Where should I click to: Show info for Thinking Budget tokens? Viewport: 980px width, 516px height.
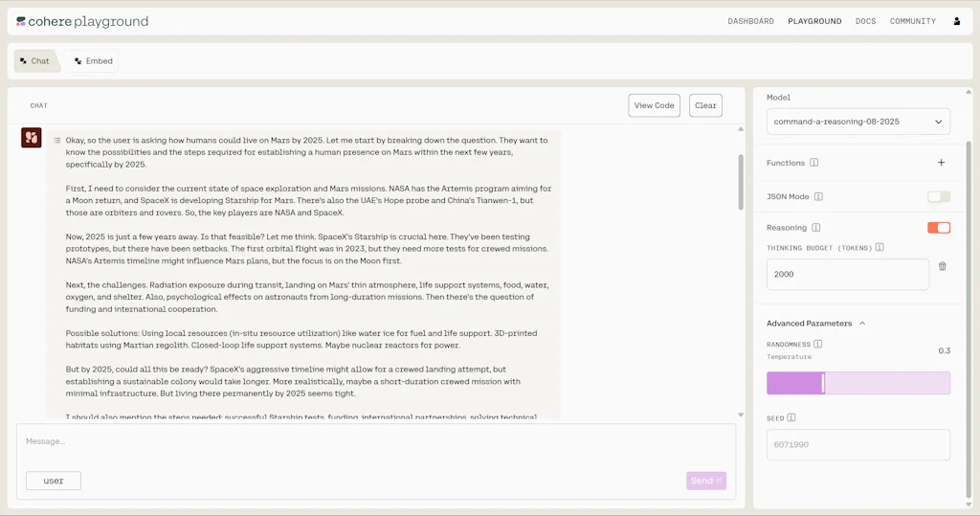coord(880,248)
